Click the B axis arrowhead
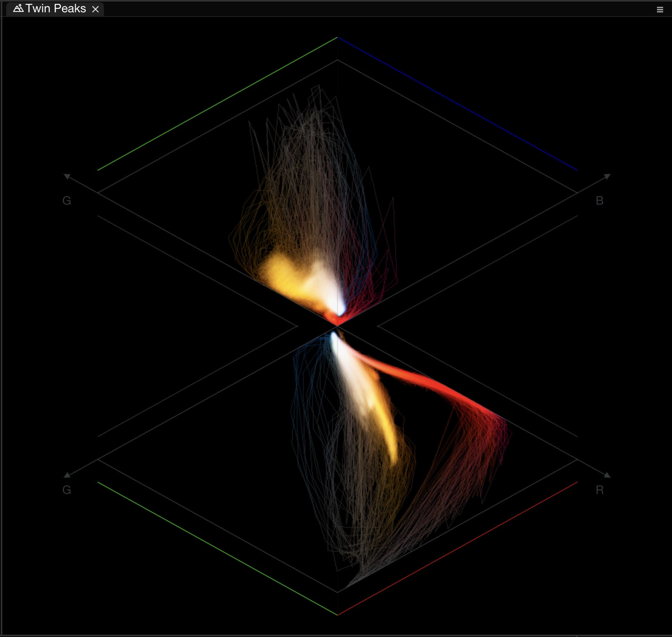672x637 pixels. 607,177
